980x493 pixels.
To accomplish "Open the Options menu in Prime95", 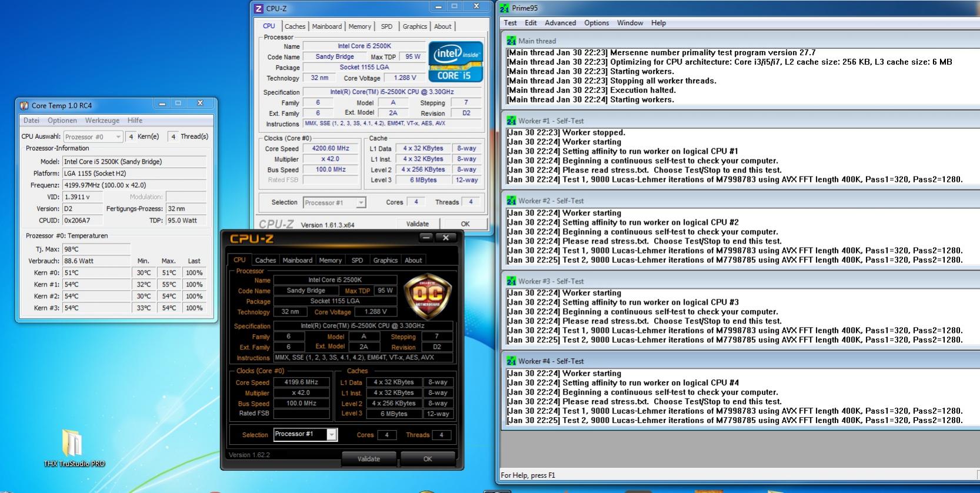I will click(596, 23).
